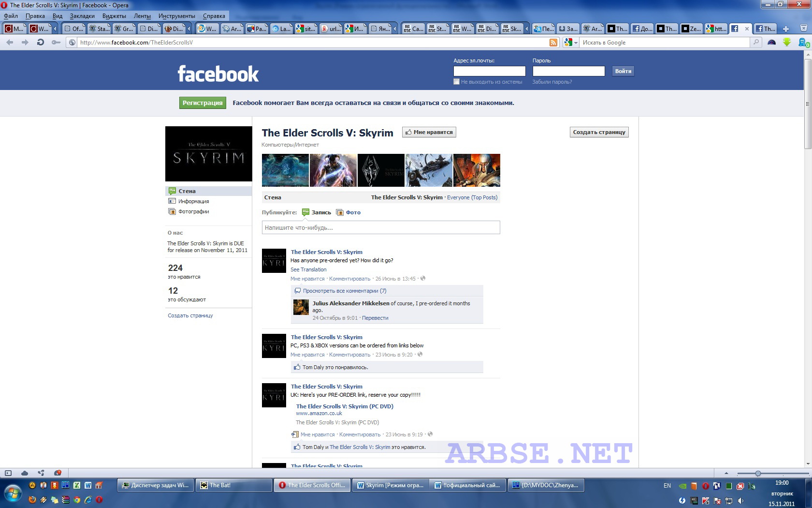
Task: Click the Войти login button
Action: 623,71
